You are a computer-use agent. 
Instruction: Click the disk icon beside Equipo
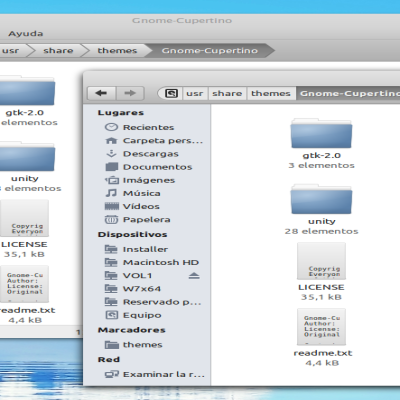point(112,315)
